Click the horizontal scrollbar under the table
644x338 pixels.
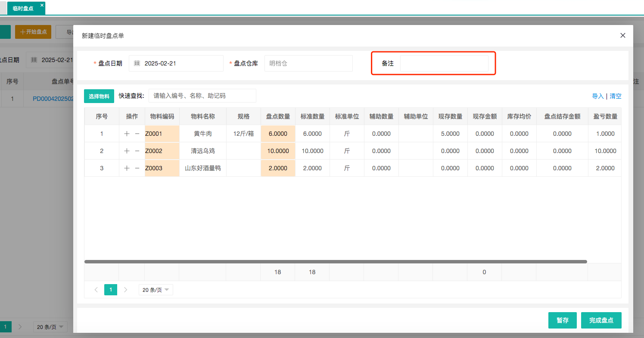click(336, 262)
